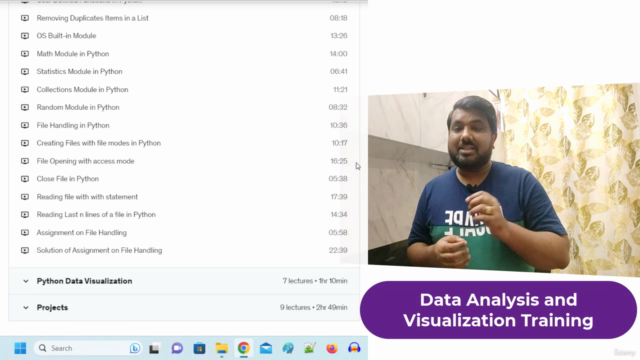Open lecture Random Module in Python
Viewport: 640px width, 360px height.
coord(78,107)
